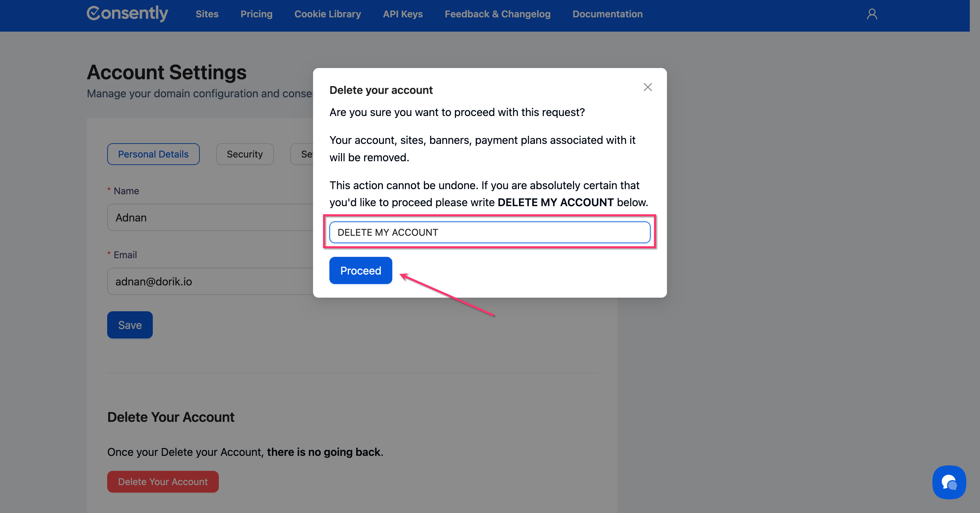Image resolution: width=980 pixels, height=513 pixels.
Task: Click the Account Settings heading
Action: click(x=167, y=72)
